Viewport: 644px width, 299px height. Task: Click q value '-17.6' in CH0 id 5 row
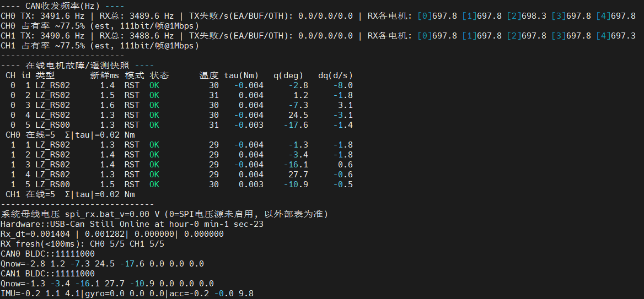pos(296,125)
